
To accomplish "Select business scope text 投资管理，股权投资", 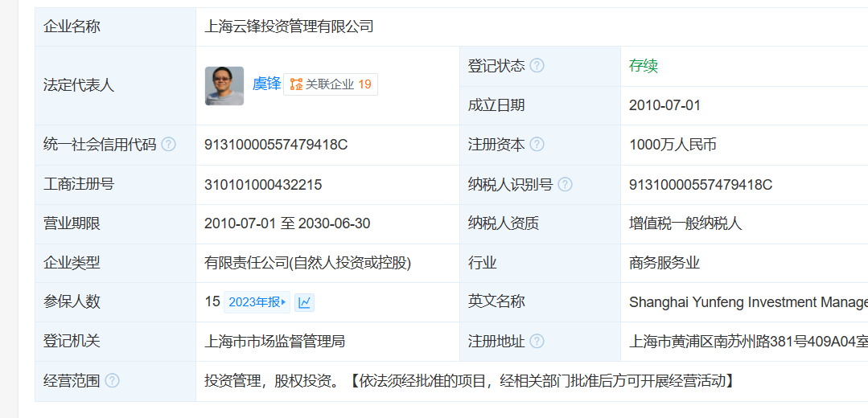I will [x=269, y=381].
